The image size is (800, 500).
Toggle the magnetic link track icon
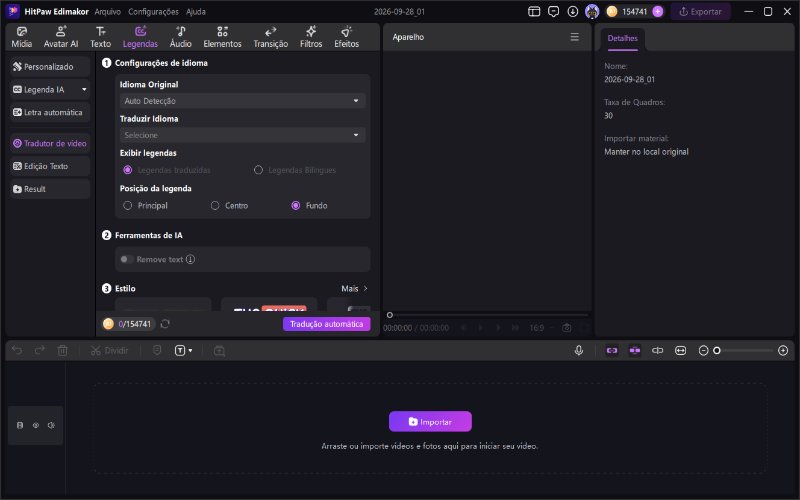point(612,351)
